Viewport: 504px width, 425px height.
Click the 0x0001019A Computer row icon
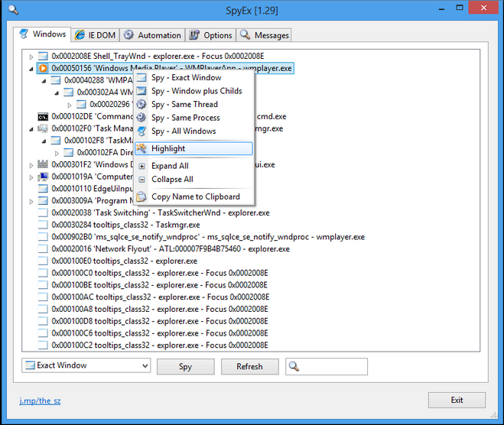point(43,177)
